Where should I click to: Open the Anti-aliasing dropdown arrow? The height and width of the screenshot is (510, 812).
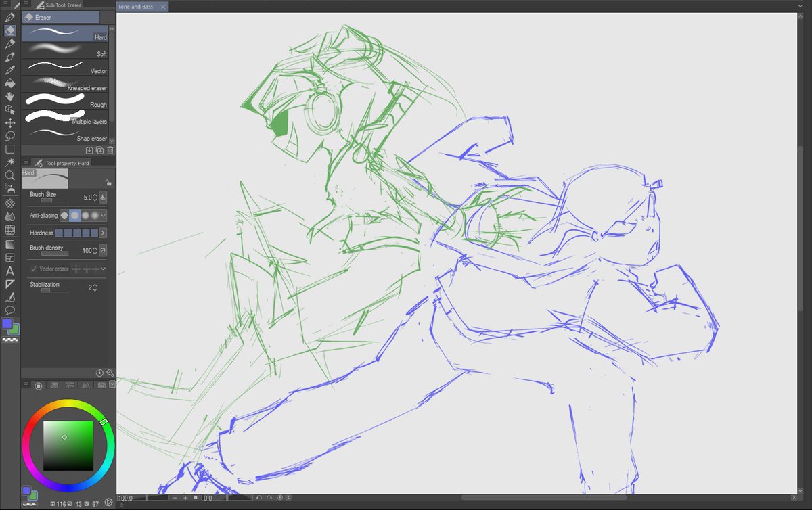pyautogui.click(x=103, y=215)
